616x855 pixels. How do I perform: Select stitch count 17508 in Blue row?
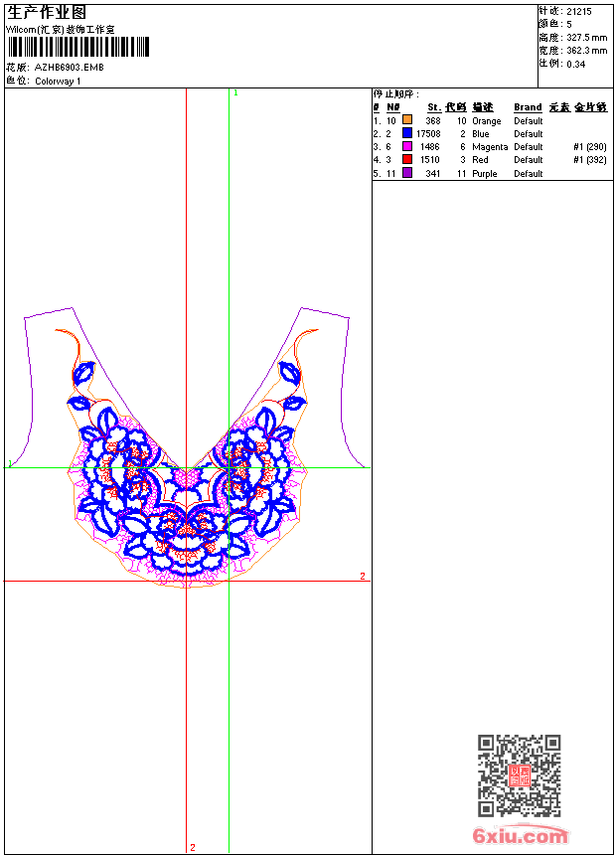pos(428,134)
